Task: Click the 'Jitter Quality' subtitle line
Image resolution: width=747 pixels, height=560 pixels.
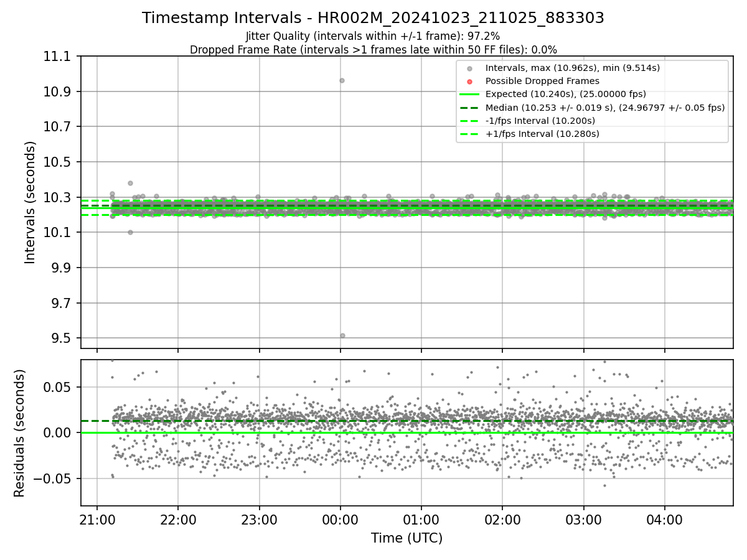Action: pos(373,36)
